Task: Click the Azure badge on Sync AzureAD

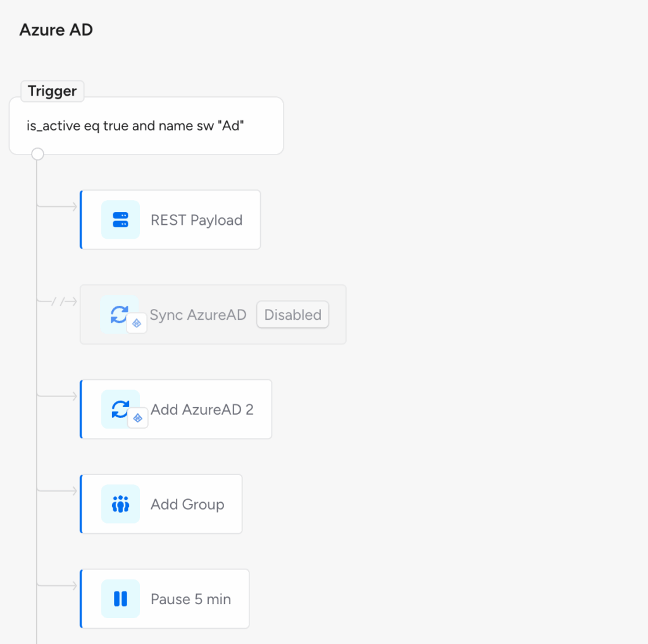Action: 137,323
